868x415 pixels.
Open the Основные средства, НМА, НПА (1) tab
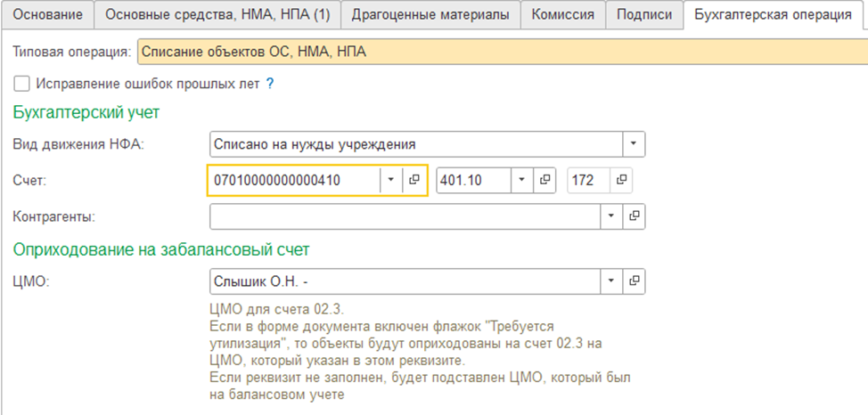click(x=217, y=15)
